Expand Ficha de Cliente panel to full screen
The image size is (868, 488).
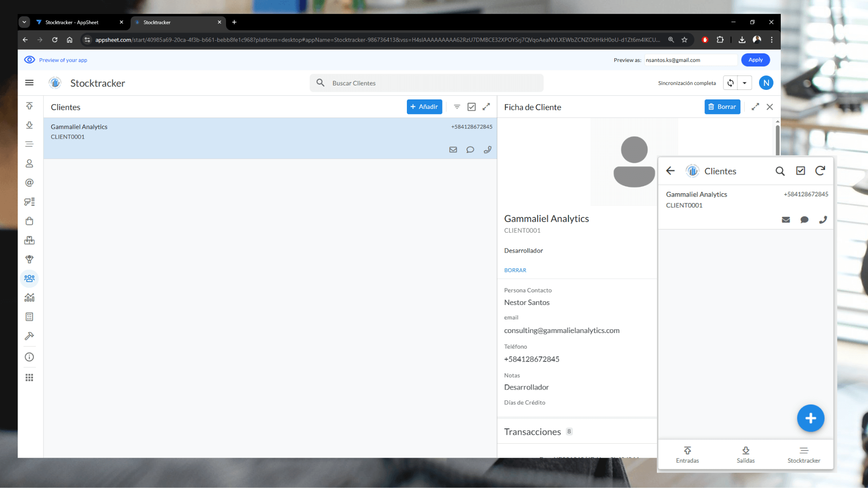(755, 107)
